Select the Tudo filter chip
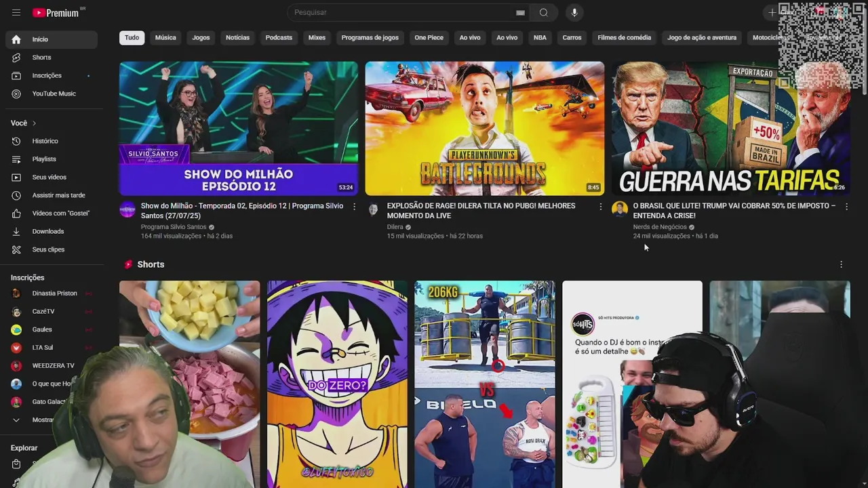Viewport: 868px width, 488px height. click(132, 38)
